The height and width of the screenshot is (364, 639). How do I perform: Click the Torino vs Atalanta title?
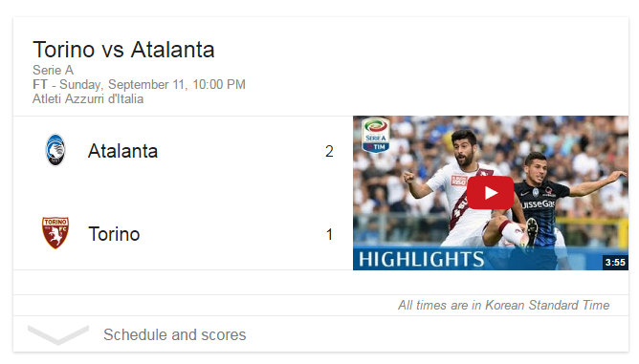[x=123, y=50]
